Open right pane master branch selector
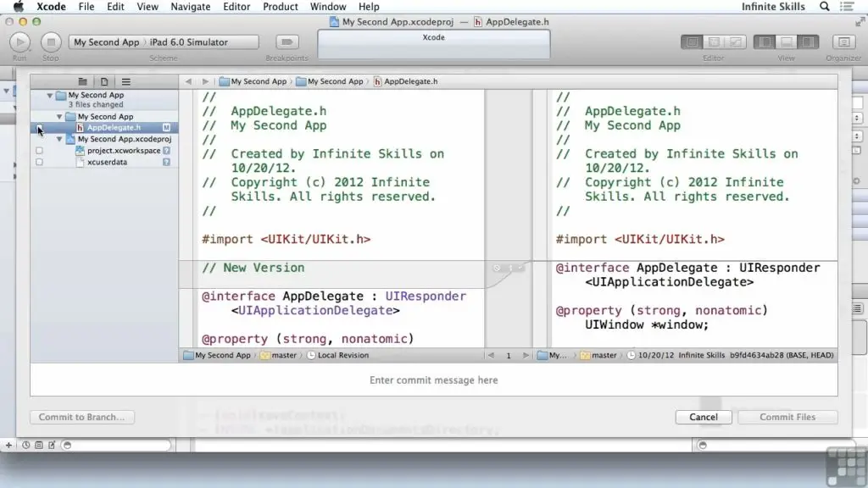Screen dimensions: 868x488 coord(598,355)
